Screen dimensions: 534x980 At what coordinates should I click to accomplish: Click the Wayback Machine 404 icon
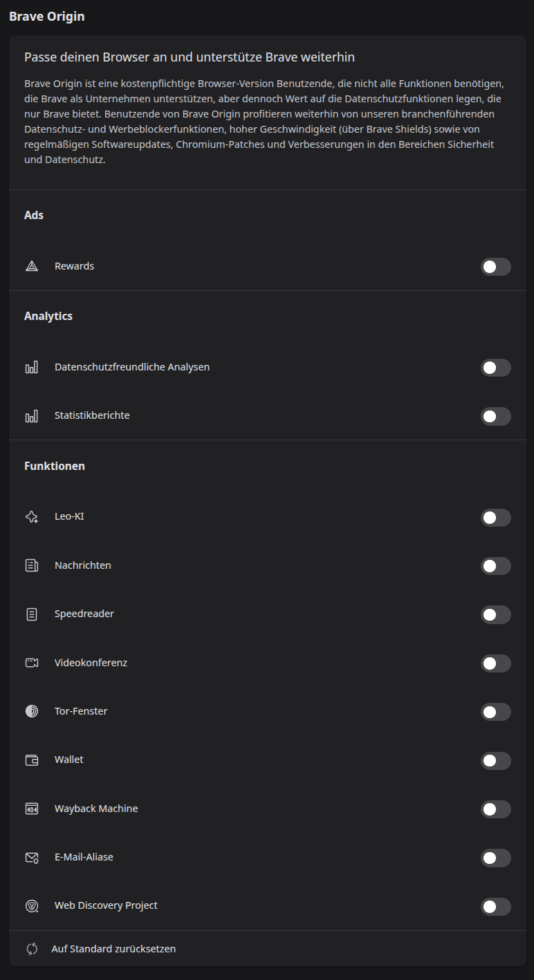point(32,809)
